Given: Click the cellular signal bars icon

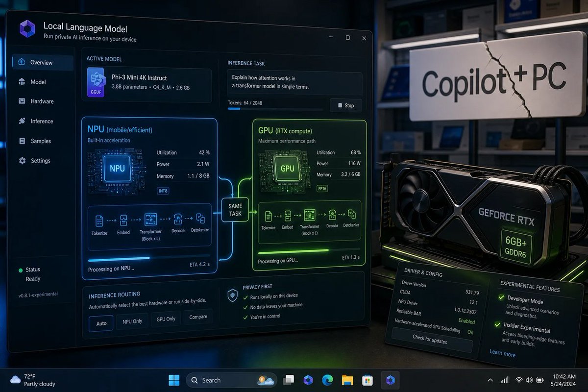Looking at the screenshot, I should click(x=504, y=380).
